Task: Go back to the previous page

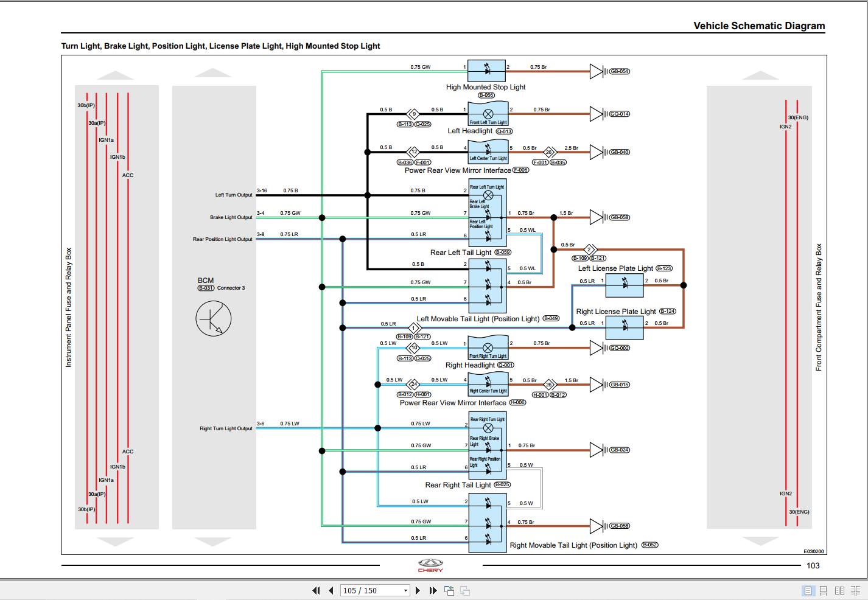Action: (329, 590)
